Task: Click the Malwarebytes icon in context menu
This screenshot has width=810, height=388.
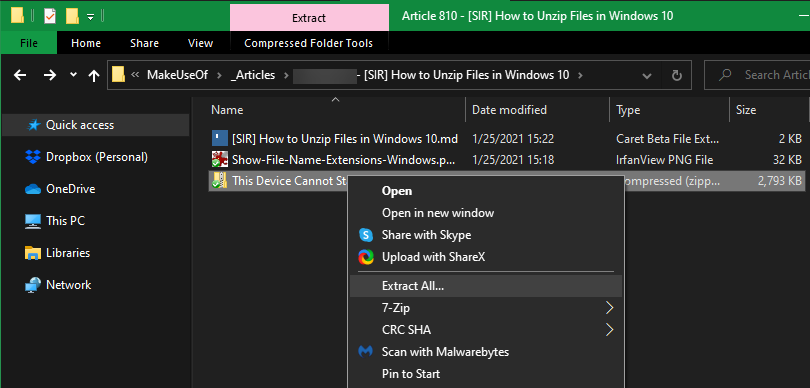Action: 366,352
